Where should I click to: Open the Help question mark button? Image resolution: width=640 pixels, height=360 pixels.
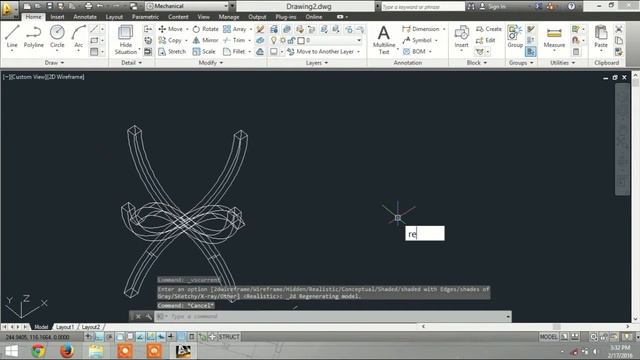571,6
